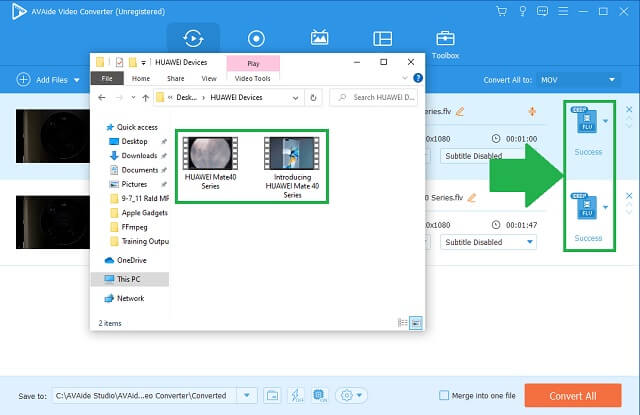Click the Convert All button

click(x=573, y=395)
